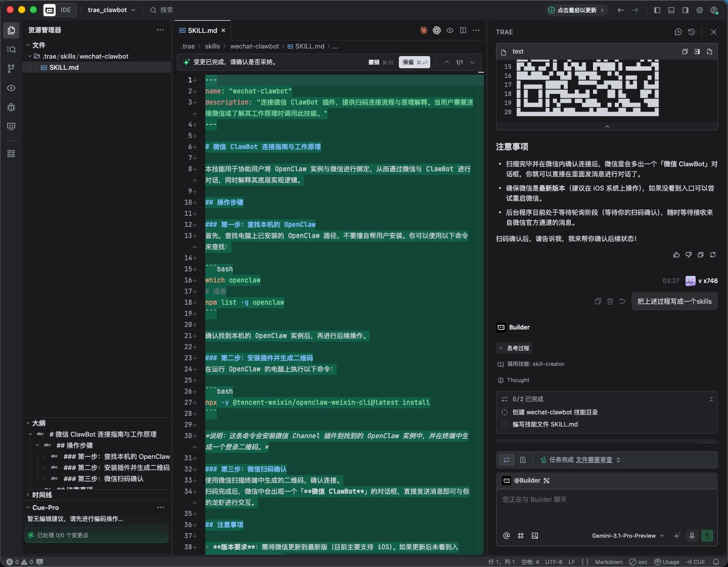Toggle the split editor layout icon
This screenshot has height=567, width=728.
(x=463, y=30)
